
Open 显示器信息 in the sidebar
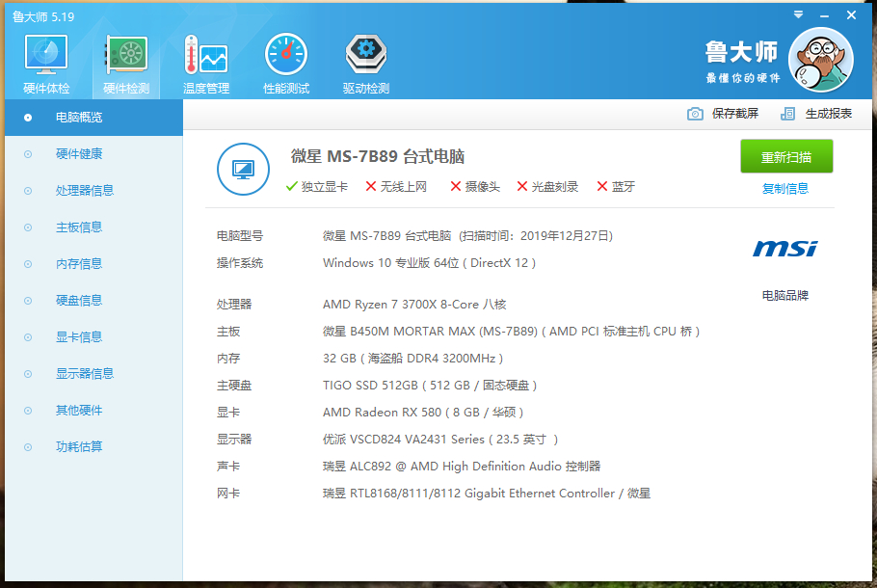[x=94, y=374]
